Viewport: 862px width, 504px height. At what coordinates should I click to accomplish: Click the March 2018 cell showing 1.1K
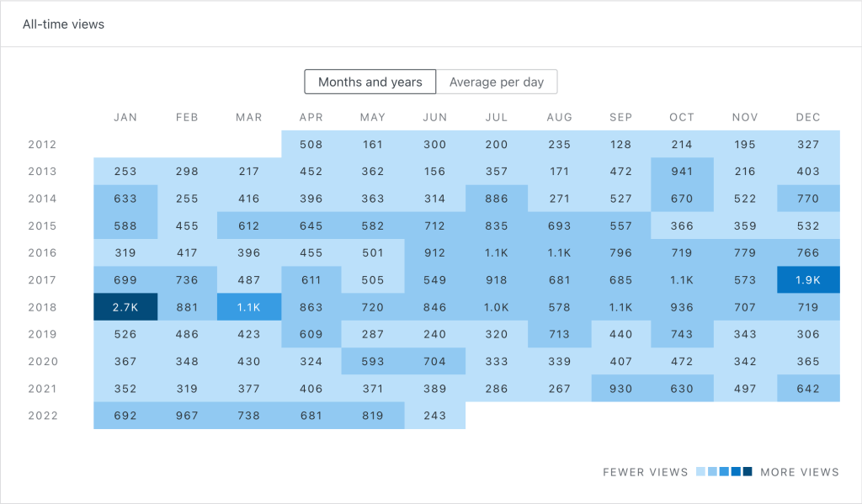click(x=249, y=307)
